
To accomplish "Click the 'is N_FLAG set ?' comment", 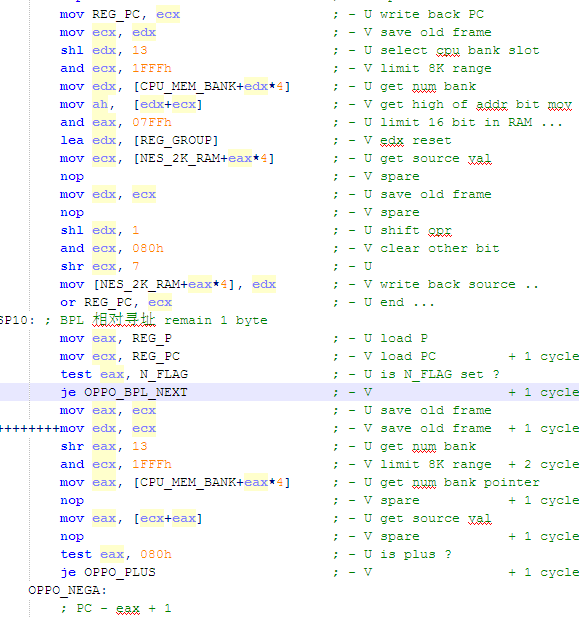I will 440,374.
